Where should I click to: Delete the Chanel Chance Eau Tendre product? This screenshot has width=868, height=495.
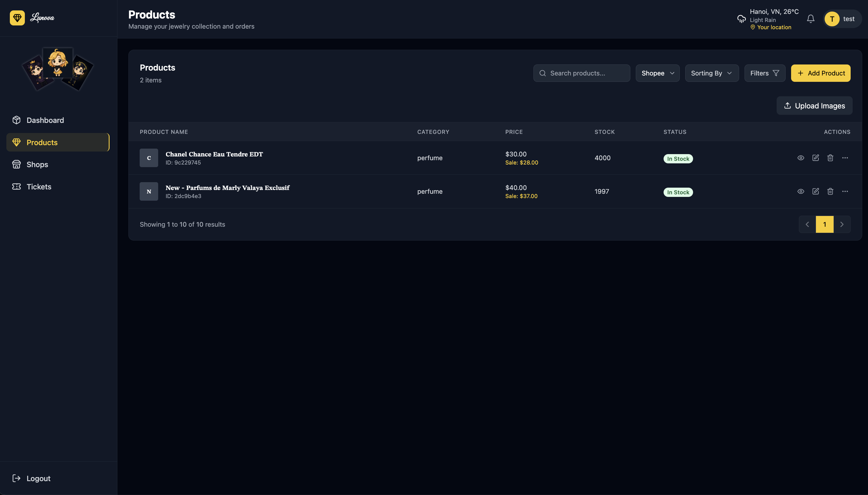830,158
